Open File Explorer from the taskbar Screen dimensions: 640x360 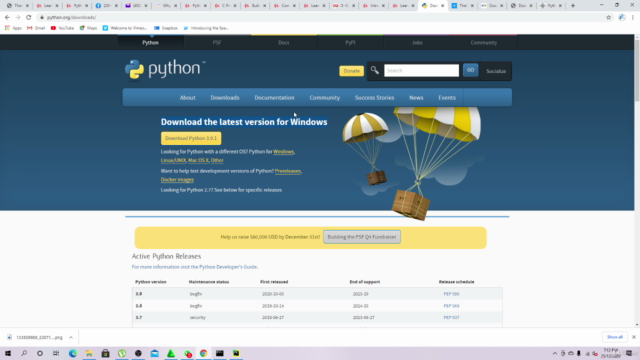89,353
